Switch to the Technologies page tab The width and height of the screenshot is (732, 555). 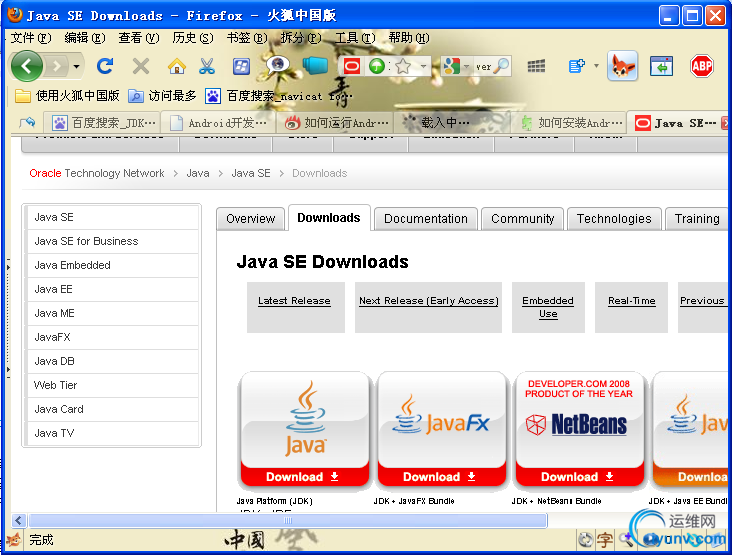[x=614, y=219]
